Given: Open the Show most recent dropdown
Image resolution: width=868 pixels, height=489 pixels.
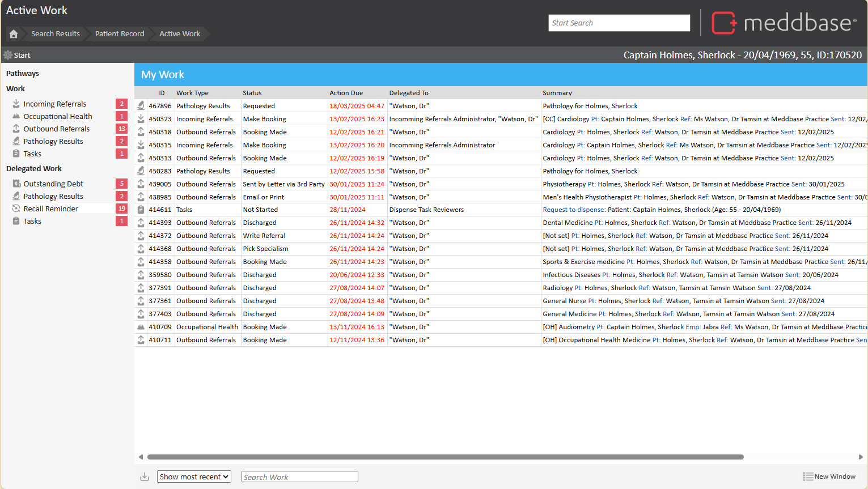Looking at the screenshot, I should point(194,477).
